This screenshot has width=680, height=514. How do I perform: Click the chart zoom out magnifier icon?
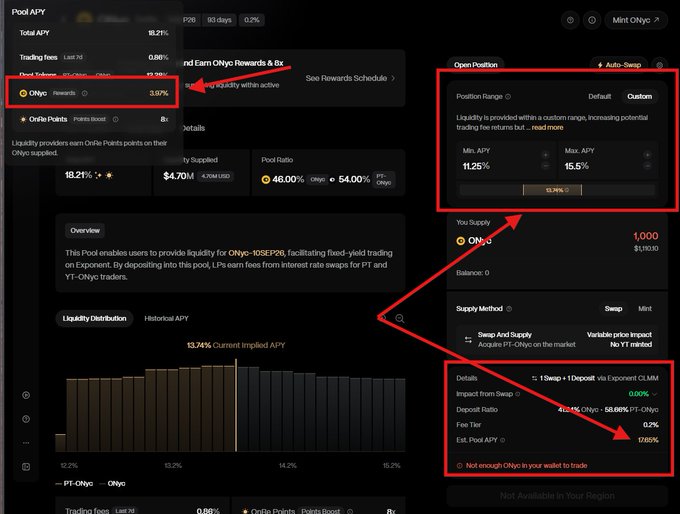pos(400,319)
